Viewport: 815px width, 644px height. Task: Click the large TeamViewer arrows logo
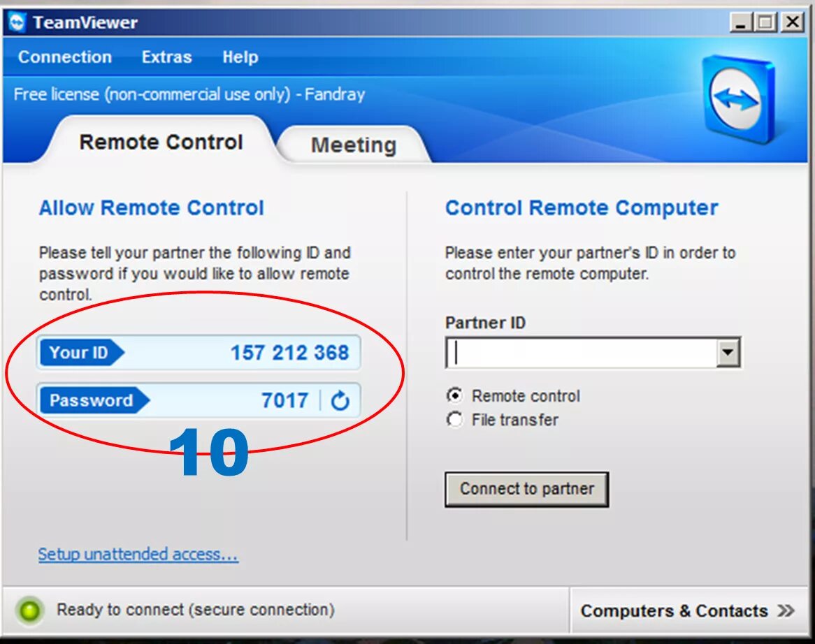point(738,98)
